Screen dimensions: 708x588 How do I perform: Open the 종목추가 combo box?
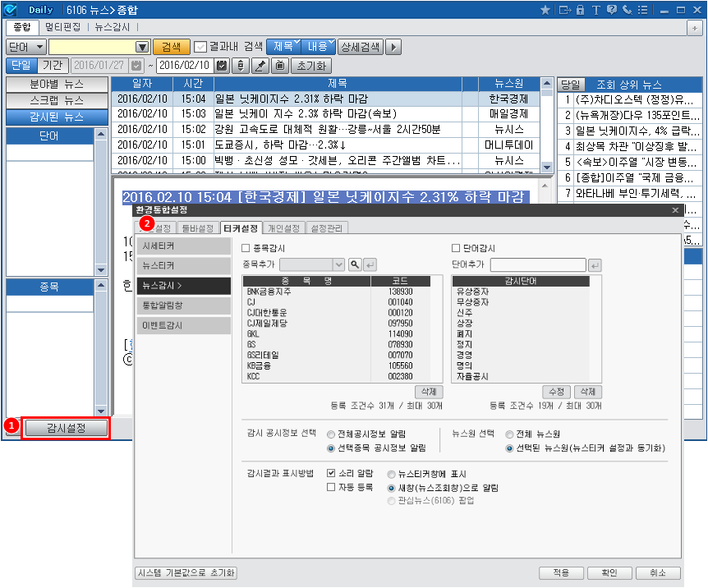coord(312,264)
